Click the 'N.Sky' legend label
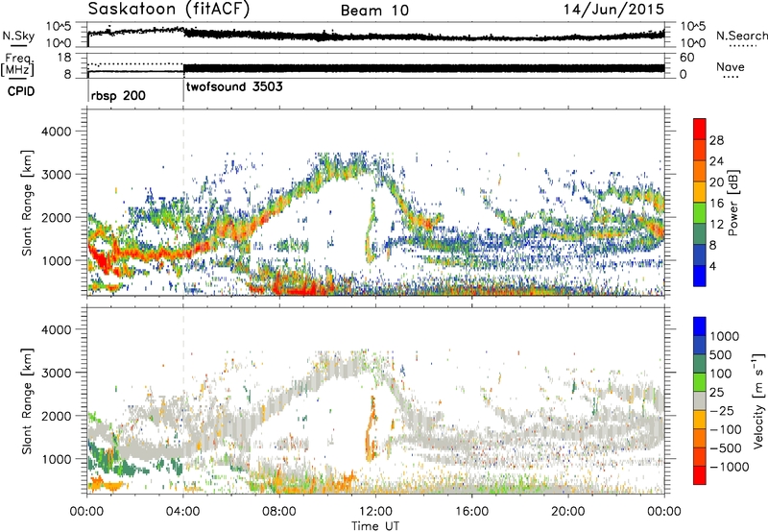 [x=18, y=36]
